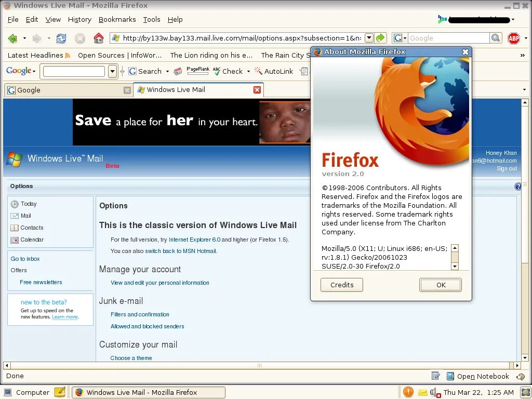Go to inbox link in sidebar

(25, 259)
